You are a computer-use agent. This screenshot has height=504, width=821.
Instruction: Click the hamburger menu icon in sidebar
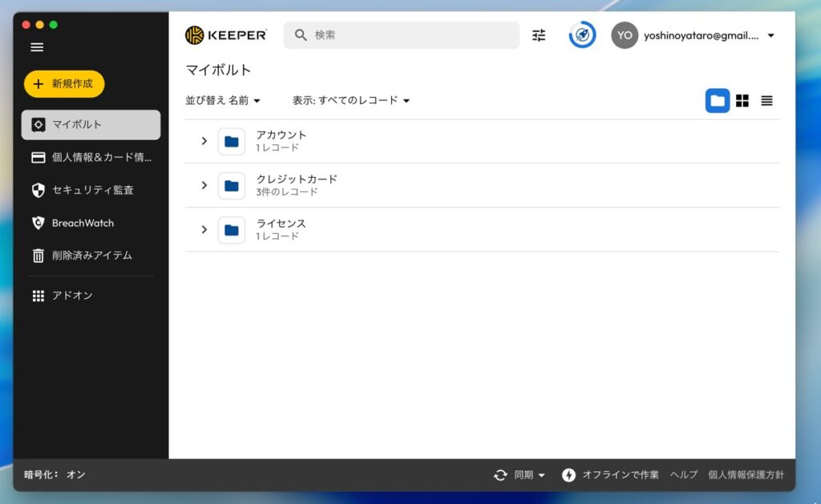pos(37,47)
